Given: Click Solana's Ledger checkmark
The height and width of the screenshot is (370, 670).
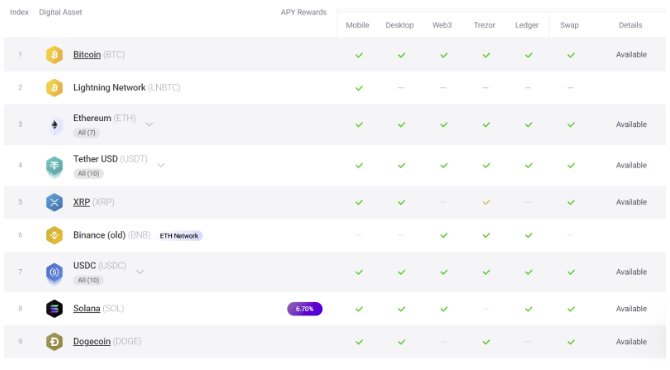Looking at the screenshot, I should click(x=529, y=309).
